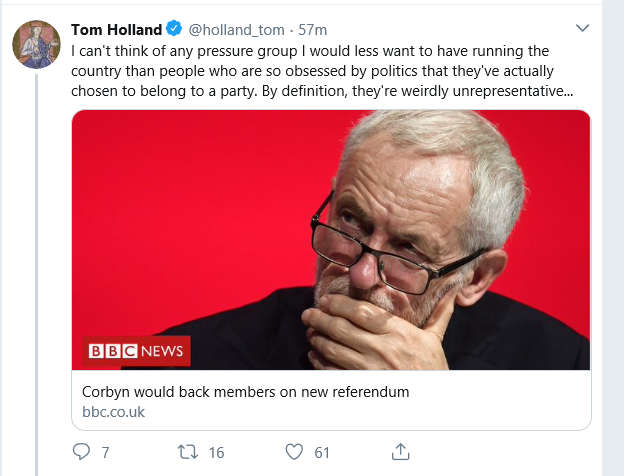Click the reply speech bubble icon
Image resolution: width=624 pixels, height=476 pixels.
[x=82, y=452]
